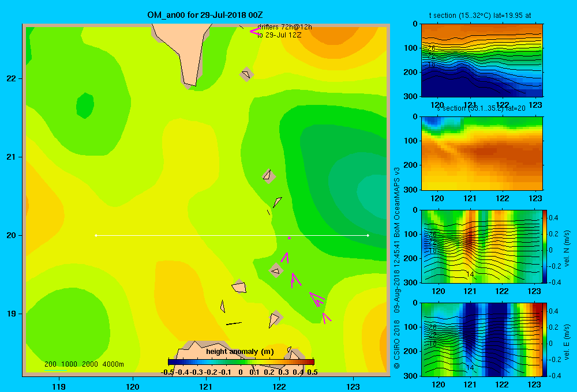This screenshot has width=577, height=392.
Task: Click the '200' depth contour legend entry
Action: click(50, 364)
